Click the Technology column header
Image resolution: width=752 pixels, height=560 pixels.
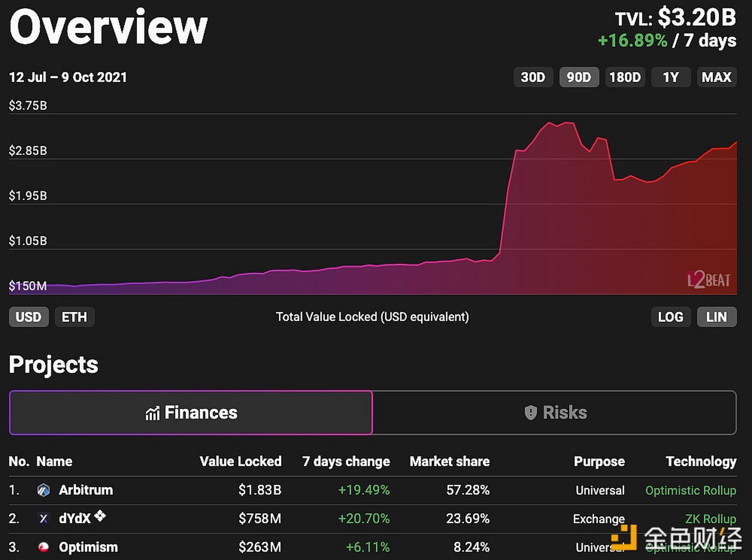(701, 462)
